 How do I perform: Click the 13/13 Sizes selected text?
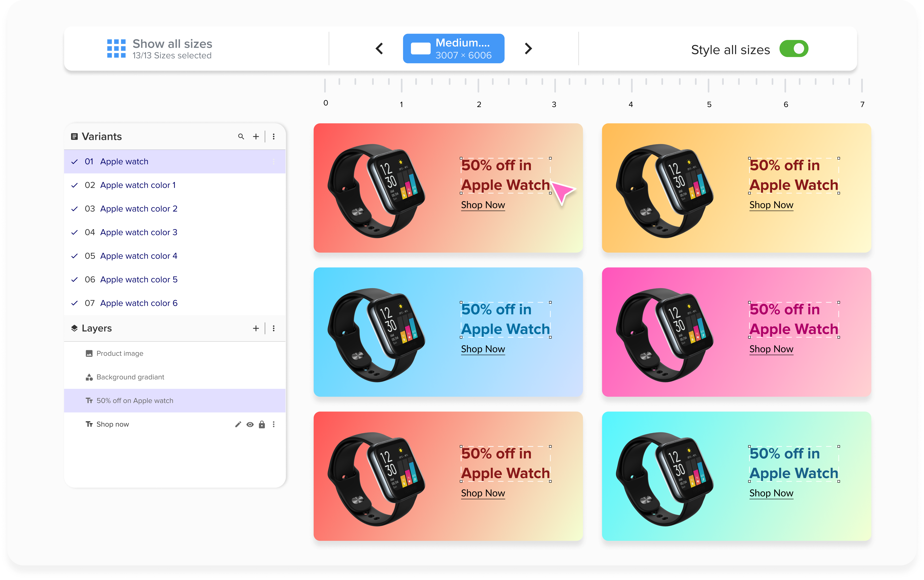(x=172, y=56)
